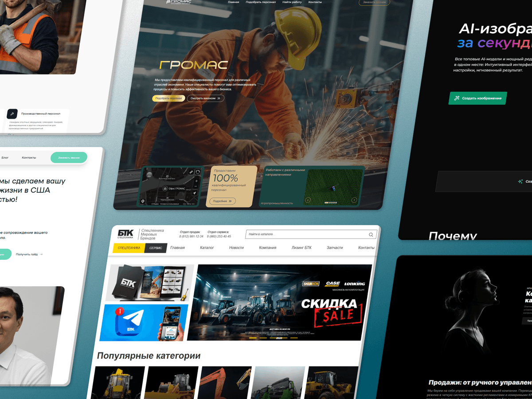The height and width of the screenshot is (399, 532).
Task: Click the teal Заказать звонок button
Action: 68,157
